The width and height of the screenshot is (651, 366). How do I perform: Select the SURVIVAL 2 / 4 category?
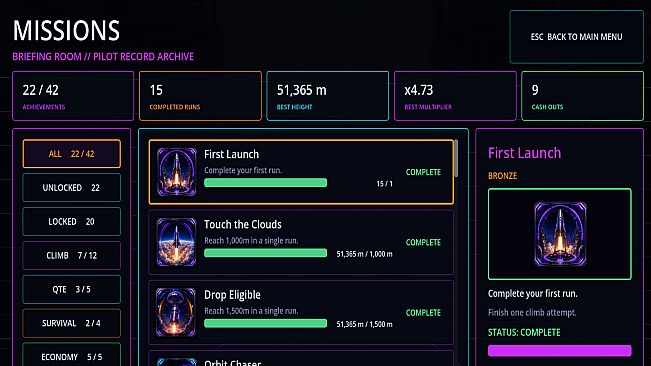pyautogui.click(x=72, y=323)
